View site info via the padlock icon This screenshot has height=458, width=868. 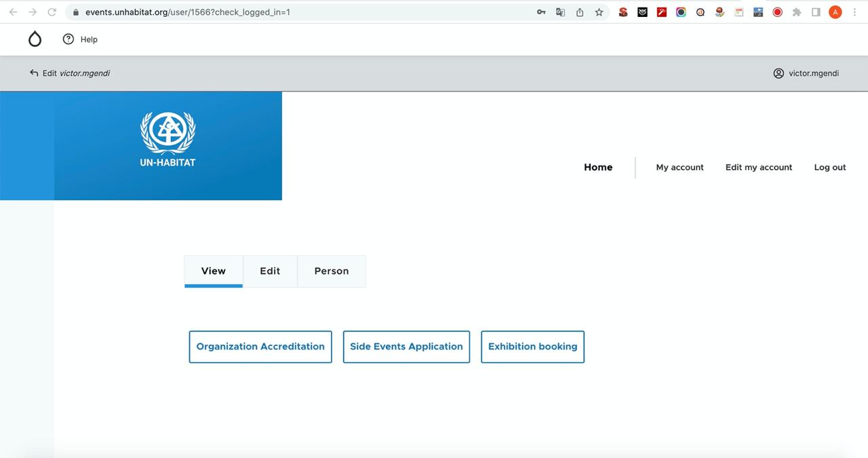pyautogui.click(x=75, y=12)
